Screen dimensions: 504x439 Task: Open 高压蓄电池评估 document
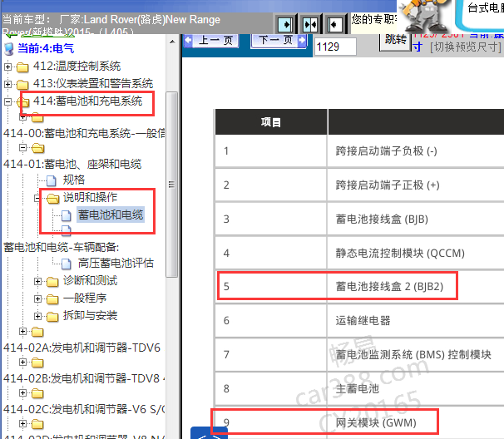coord(116,264)
